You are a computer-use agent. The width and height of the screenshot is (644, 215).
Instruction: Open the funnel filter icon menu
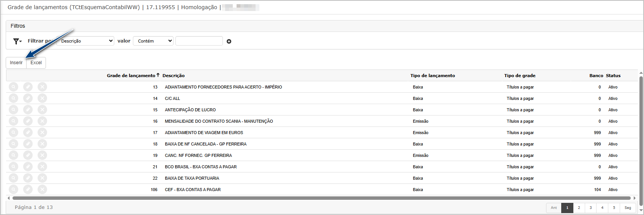(x=17, y=41)
